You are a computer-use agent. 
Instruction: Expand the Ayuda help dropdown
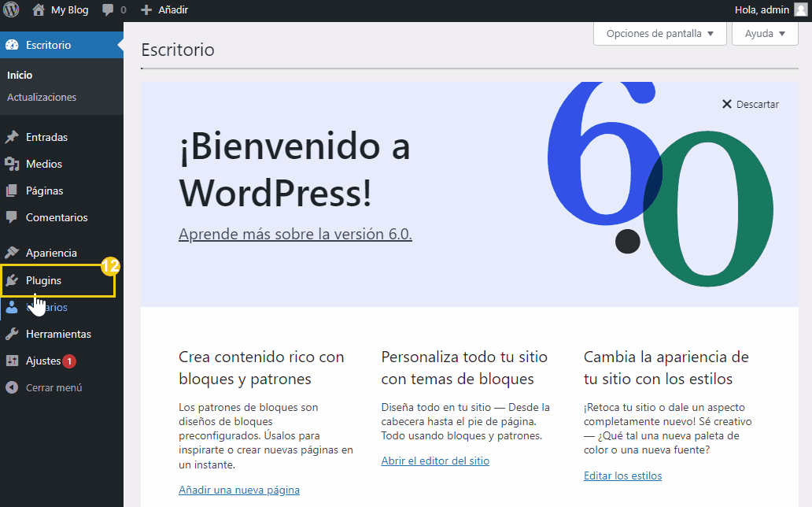[765, 34]
